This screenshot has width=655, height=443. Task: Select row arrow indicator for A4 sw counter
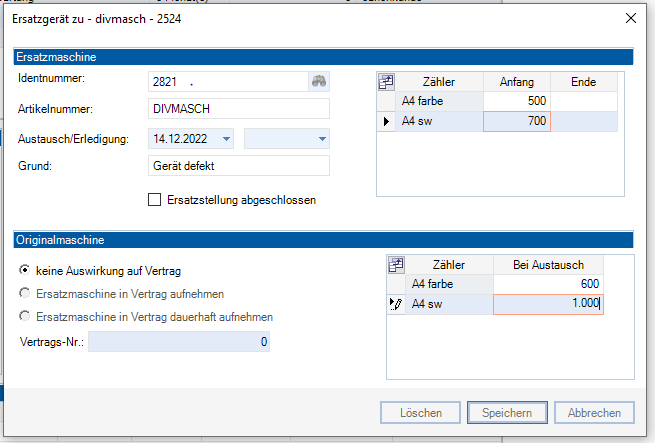coord(386,121)
